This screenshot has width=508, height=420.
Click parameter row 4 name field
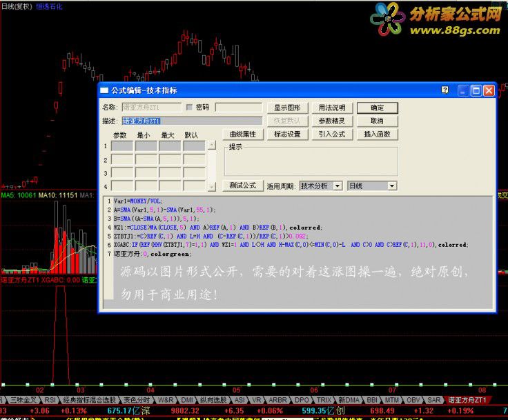122,186
